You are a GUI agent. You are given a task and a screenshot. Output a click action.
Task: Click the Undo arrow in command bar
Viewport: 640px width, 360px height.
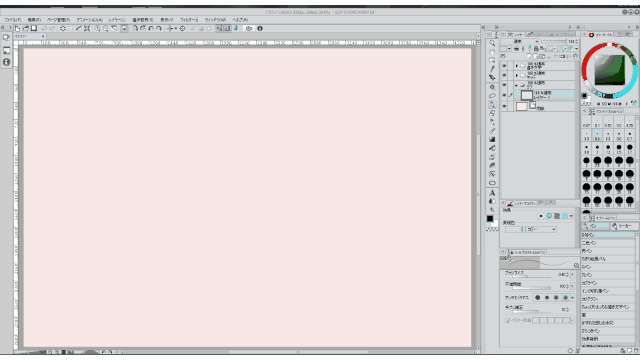44,29
